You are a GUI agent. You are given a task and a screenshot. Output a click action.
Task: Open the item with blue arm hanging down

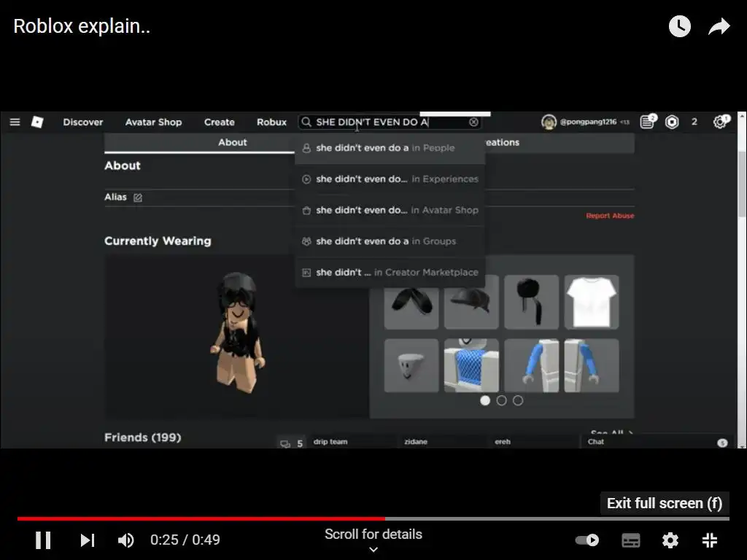[x=591, y=366]
